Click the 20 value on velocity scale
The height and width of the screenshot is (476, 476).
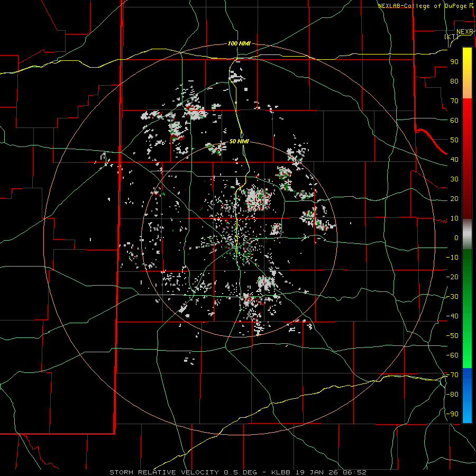tap(454, 198)
